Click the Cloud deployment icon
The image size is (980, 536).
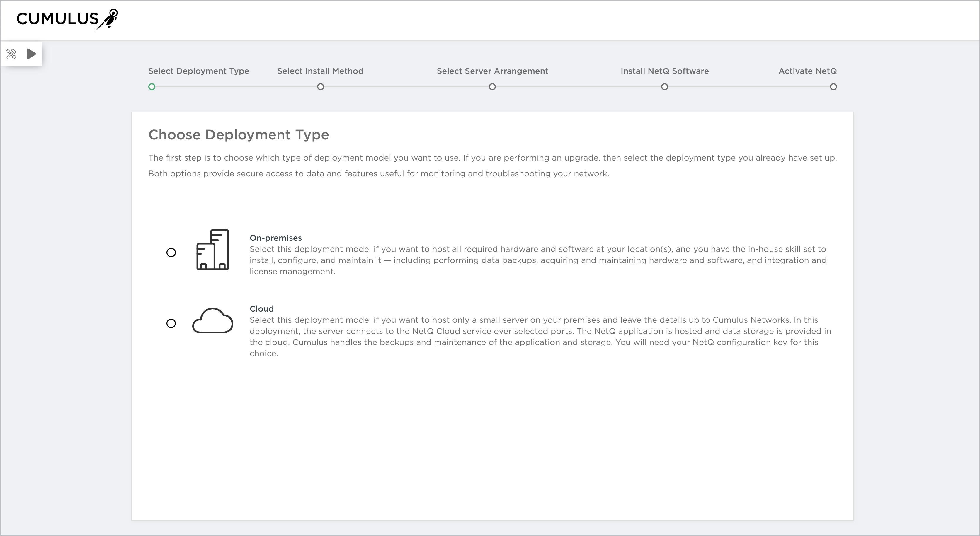coord(213,321)
